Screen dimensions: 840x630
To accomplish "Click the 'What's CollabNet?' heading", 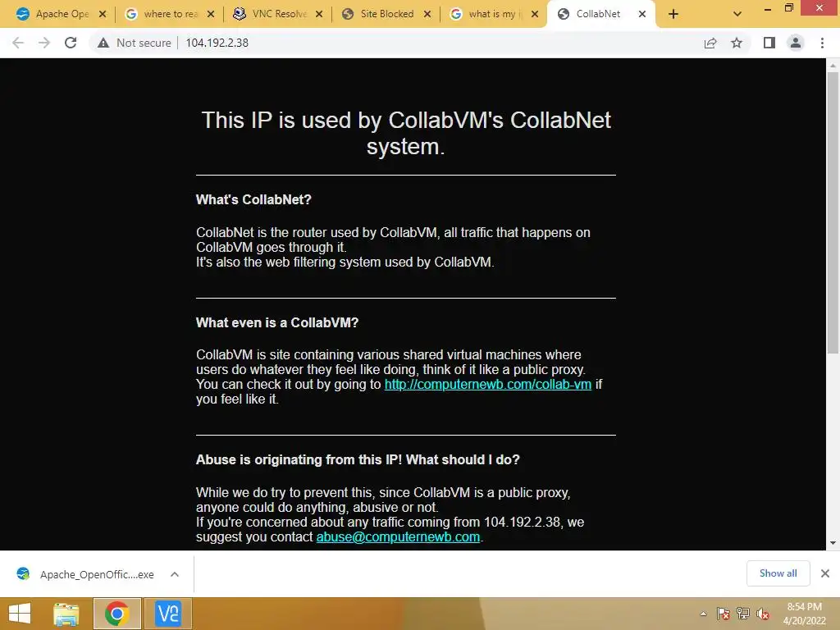I will (253, 200).
